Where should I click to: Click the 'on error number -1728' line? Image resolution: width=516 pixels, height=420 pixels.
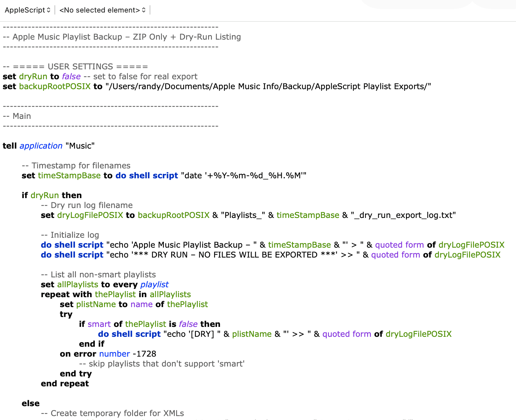point(108,354)
